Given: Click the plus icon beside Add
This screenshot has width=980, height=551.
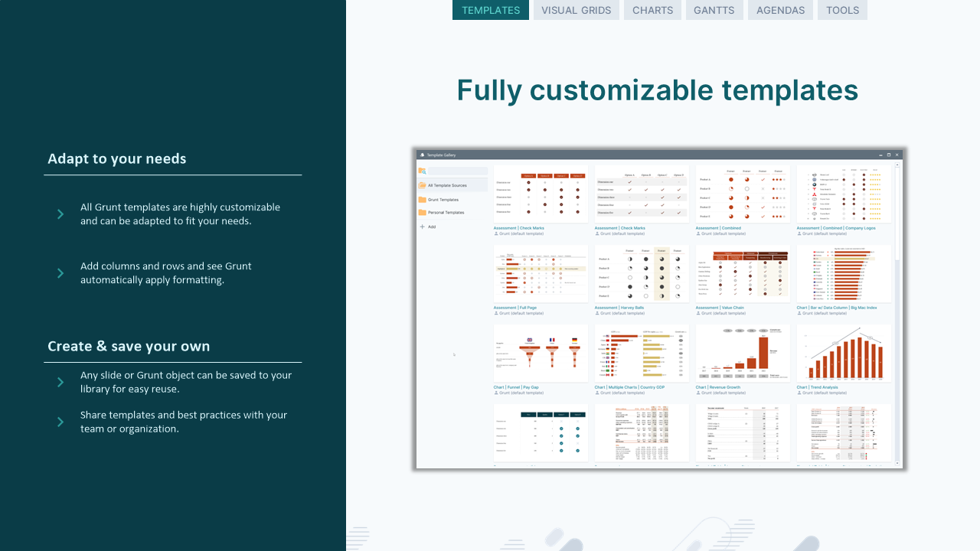Looking at the screenshot, I should 422,227.
